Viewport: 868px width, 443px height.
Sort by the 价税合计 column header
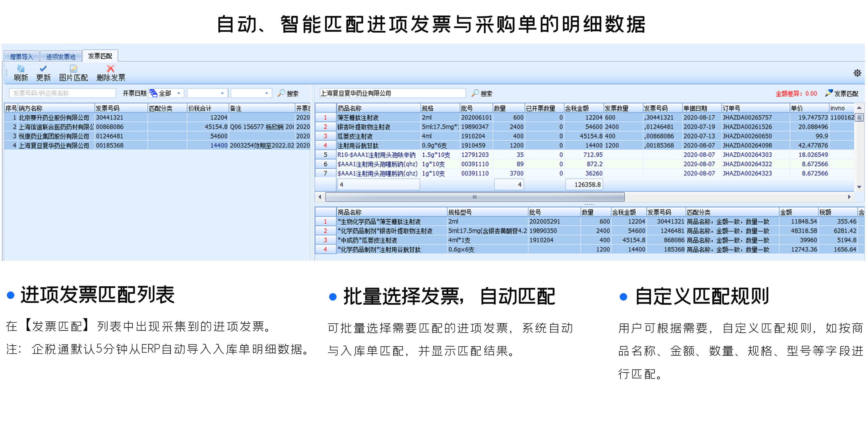click(x=208, y=108)
